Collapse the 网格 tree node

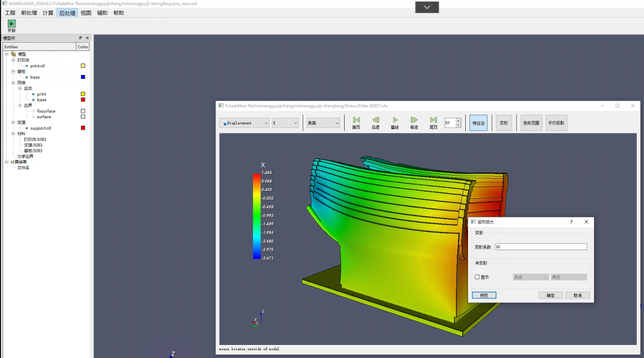coord(13,82)
